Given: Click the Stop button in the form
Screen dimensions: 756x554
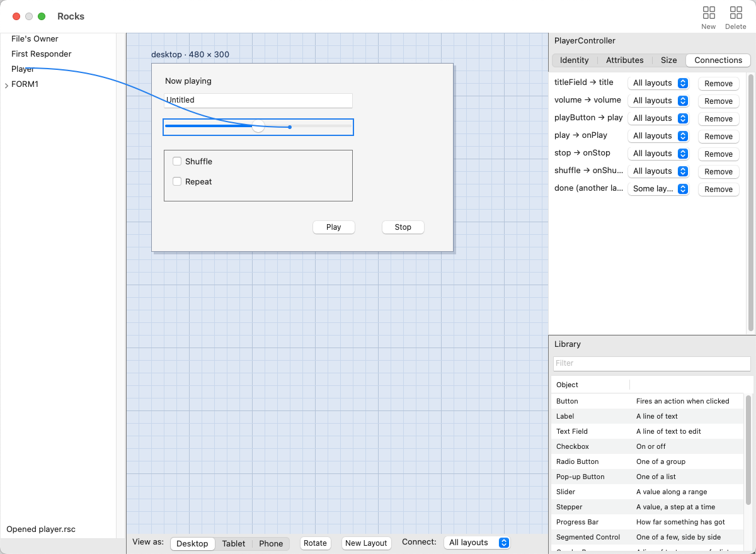Looking at the screenshot, I should pos(403,227).
